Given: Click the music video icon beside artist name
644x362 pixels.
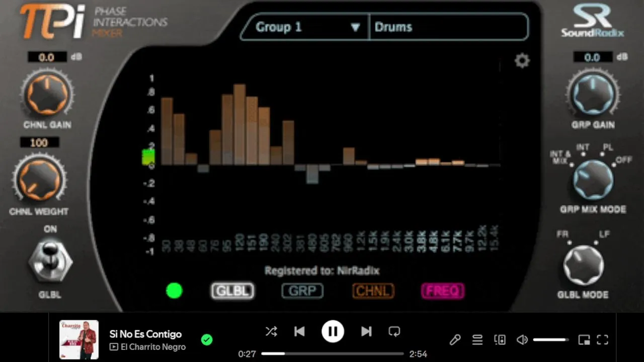Looking at the screenshot, I should tap(114, 347).
